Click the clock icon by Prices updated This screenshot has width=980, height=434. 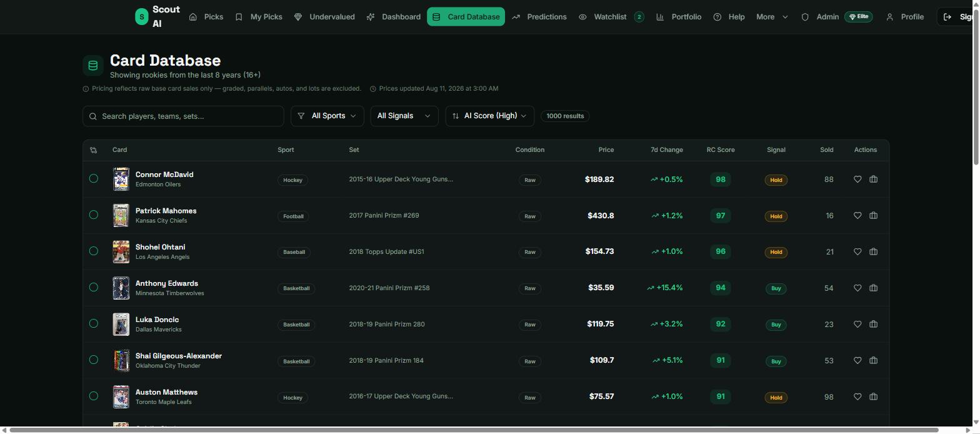coord(373,89)
